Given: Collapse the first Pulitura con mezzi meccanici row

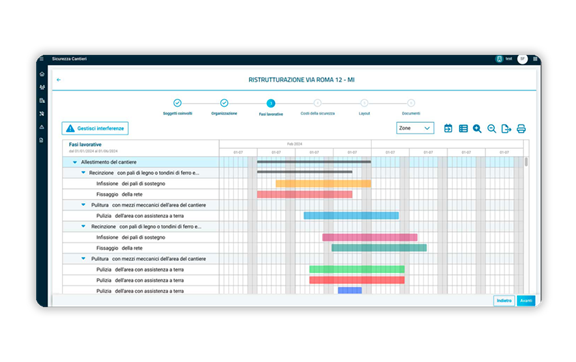Looking at the screenshot, I should pos(83,205).
